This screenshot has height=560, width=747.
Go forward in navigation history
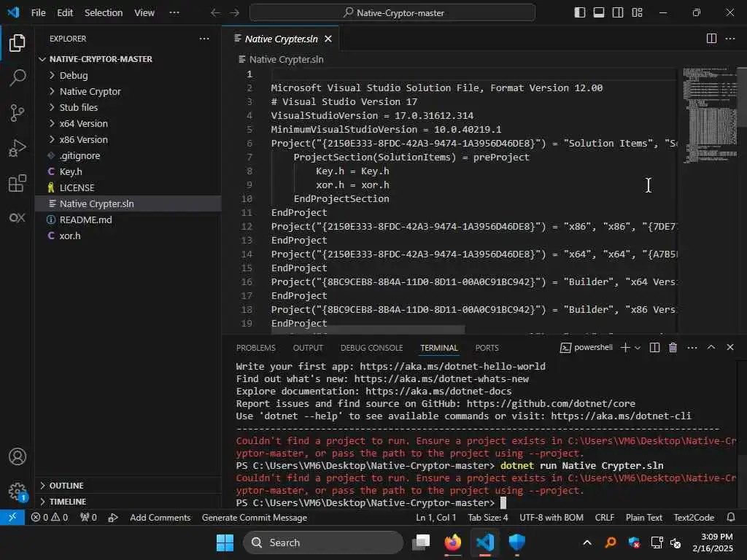click(234, 13)
